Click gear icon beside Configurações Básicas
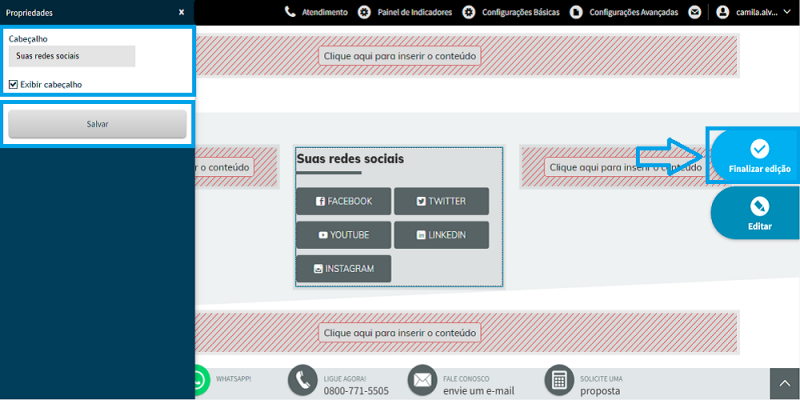Screen dimensions: 800x400 (x=469, y=12)
